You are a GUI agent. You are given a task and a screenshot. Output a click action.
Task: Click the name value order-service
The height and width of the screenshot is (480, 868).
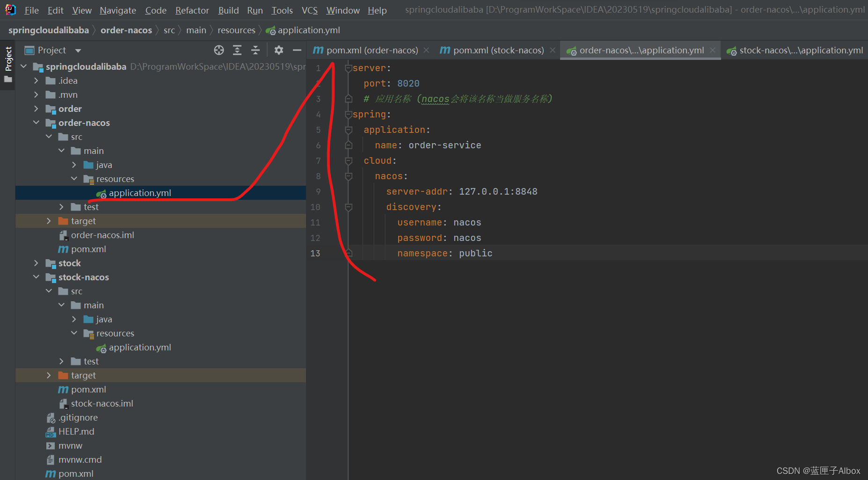click(445, 145)
